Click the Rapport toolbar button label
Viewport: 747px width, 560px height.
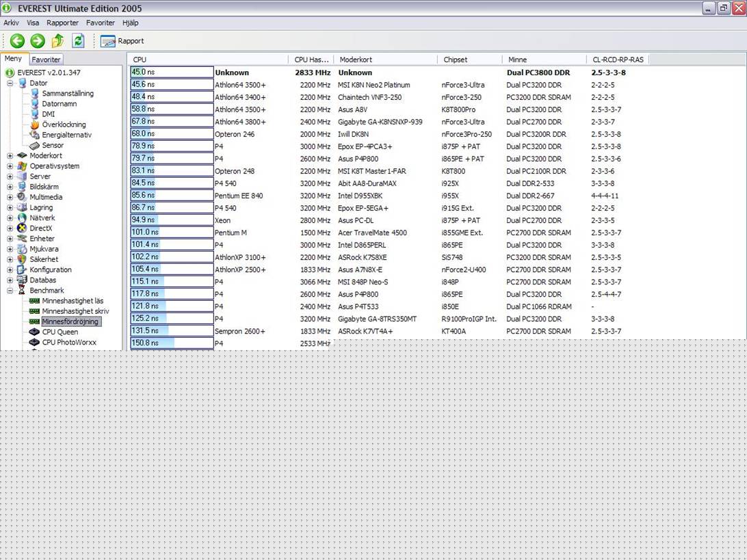pos(131,41)
